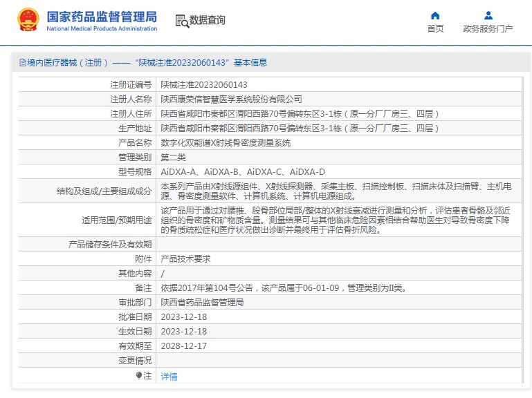Click the national emblem logo
The image size is (532, 398).
28,20
